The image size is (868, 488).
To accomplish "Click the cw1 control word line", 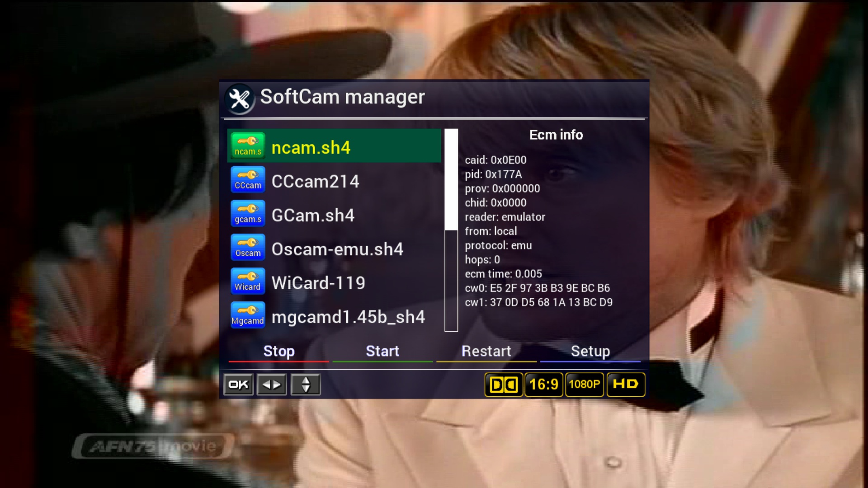I will click(539, 302).
